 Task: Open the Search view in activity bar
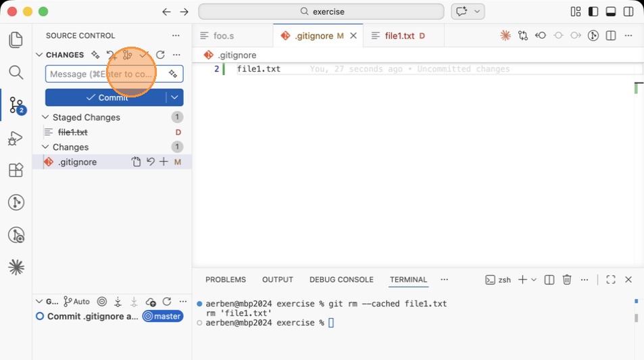coord(16,72)
